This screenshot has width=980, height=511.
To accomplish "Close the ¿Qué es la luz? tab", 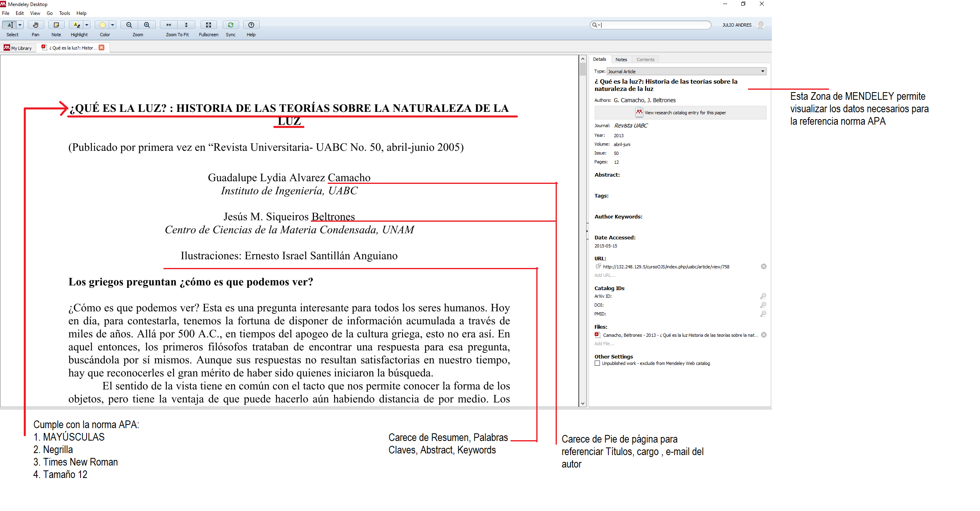I will (x=102, y=47).
